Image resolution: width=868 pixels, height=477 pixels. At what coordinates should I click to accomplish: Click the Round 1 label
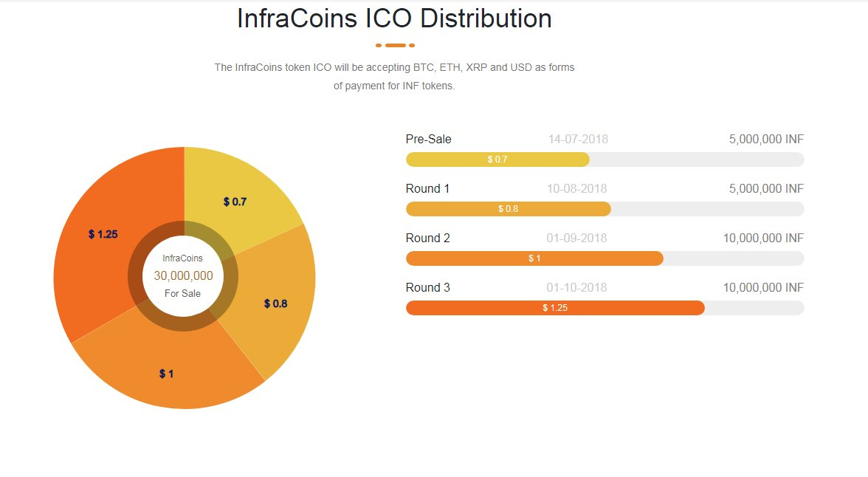point(427,188)
